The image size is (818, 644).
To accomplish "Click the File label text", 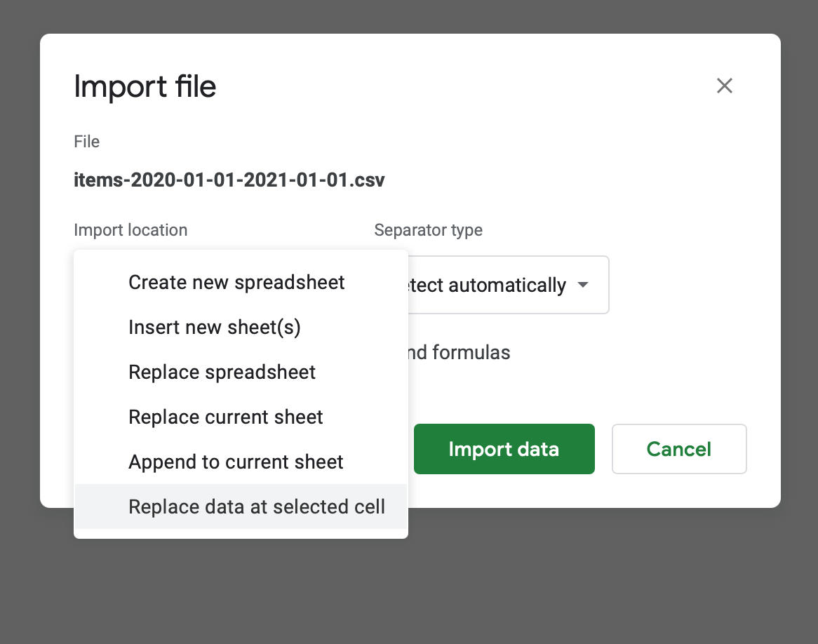I will (86, 141).
